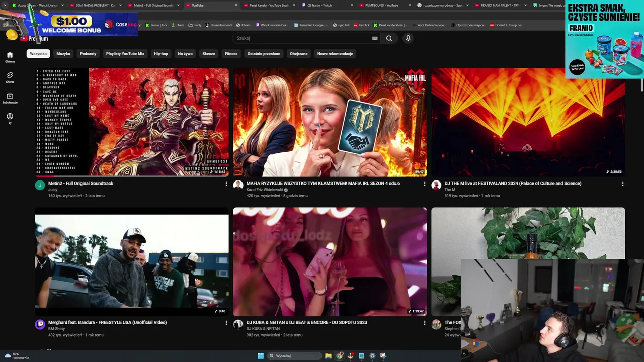
Task: Open the on-screen keyboard icon in search box
Action: coord(375,38)
